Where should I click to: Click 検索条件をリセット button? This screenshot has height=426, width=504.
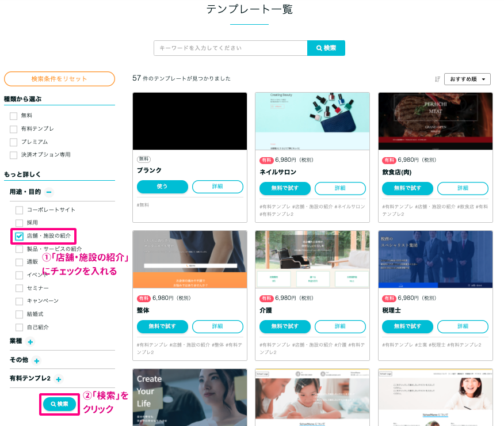[59, 79]
